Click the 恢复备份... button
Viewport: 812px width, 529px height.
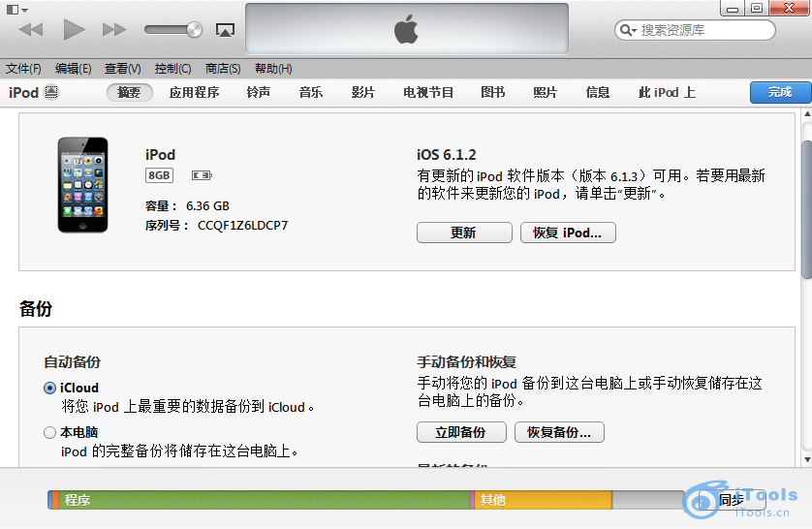(x=559, y=432)
